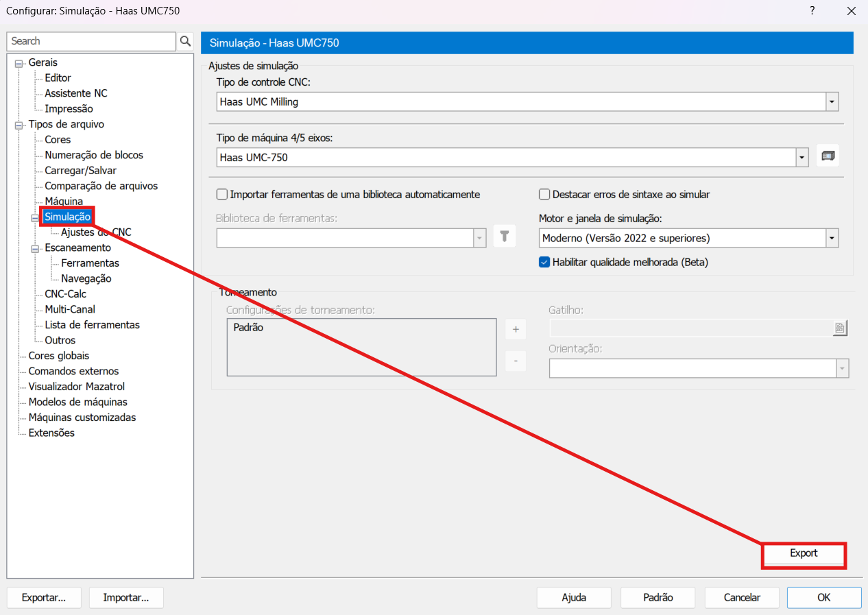Select Máquina tree item
This screenshot has width=868, height=615.
pos(64,202)
